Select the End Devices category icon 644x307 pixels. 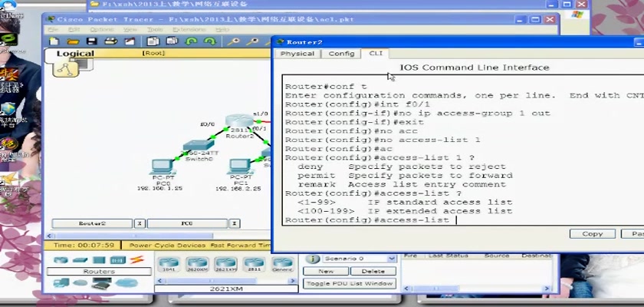pyautogui.click(x=61, y=282)
